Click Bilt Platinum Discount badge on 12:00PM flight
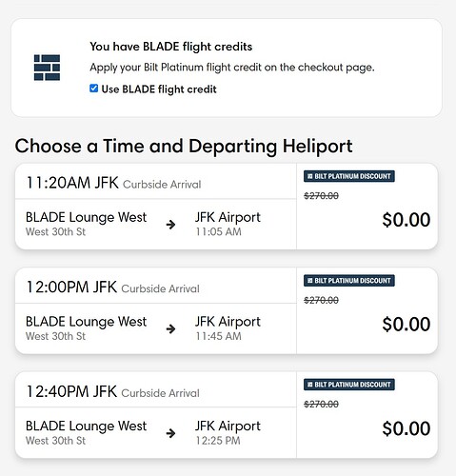Screen dimensions: 456x476 tap(349, 281)
